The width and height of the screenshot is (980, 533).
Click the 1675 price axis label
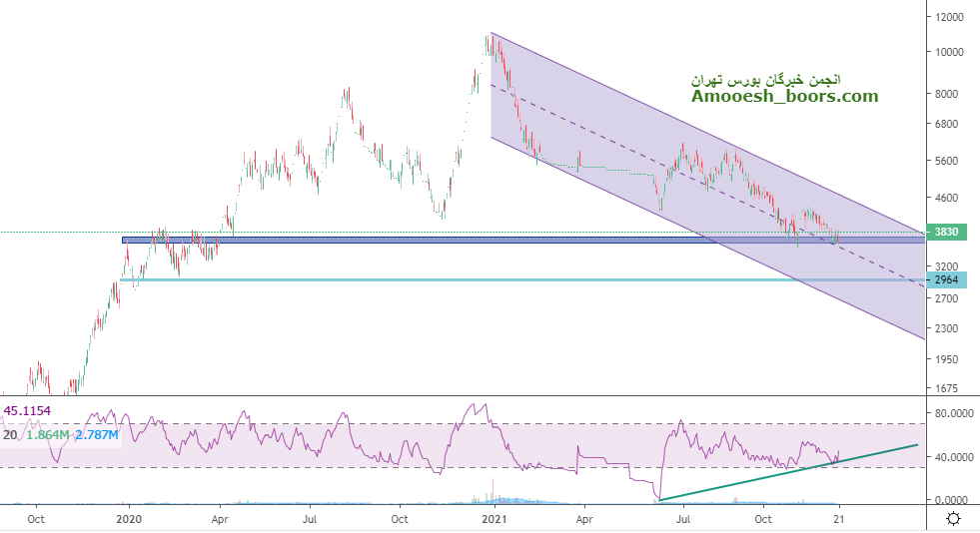[x=946, y=388]
